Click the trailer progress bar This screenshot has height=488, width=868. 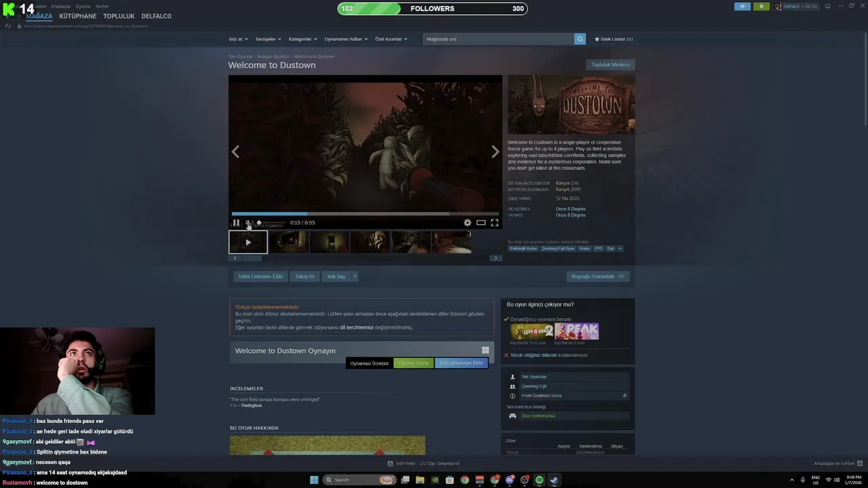click(x=365, y=213)
